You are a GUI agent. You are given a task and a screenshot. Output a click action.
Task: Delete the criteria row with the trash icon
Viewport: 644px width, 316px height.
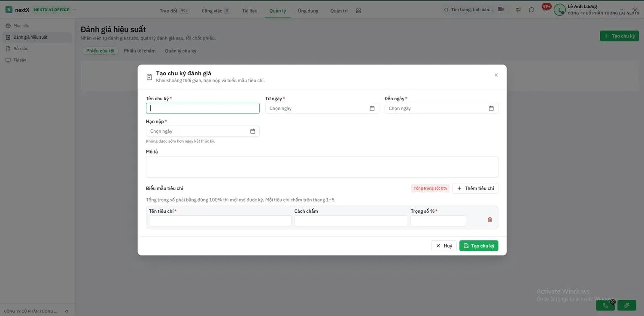pyautogui.click(x=490, y=220)
